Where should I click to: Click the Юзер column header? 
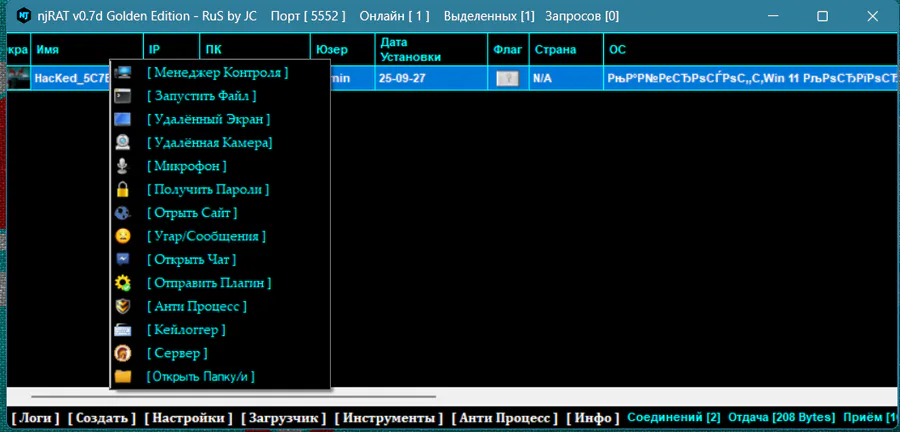coord(343,49)
